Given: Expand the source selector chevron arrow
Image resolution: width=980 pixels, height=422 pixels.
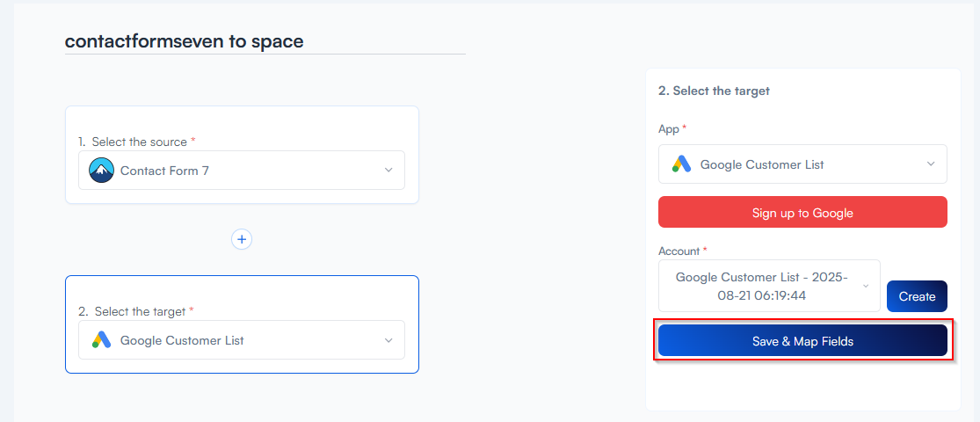Looking at the screenshot, I should coord(388,171).
